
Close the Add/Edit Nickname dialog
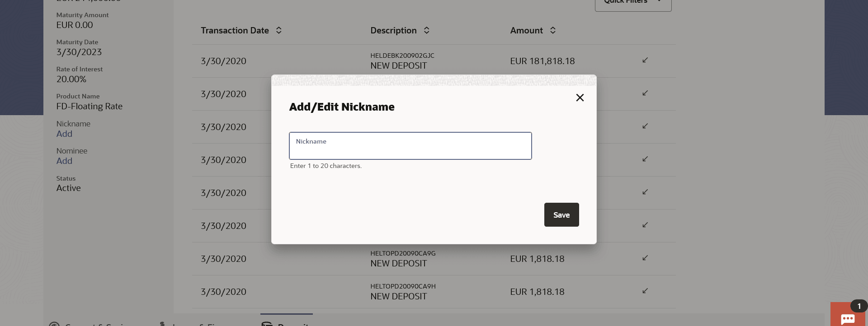(x=580, y=98)
